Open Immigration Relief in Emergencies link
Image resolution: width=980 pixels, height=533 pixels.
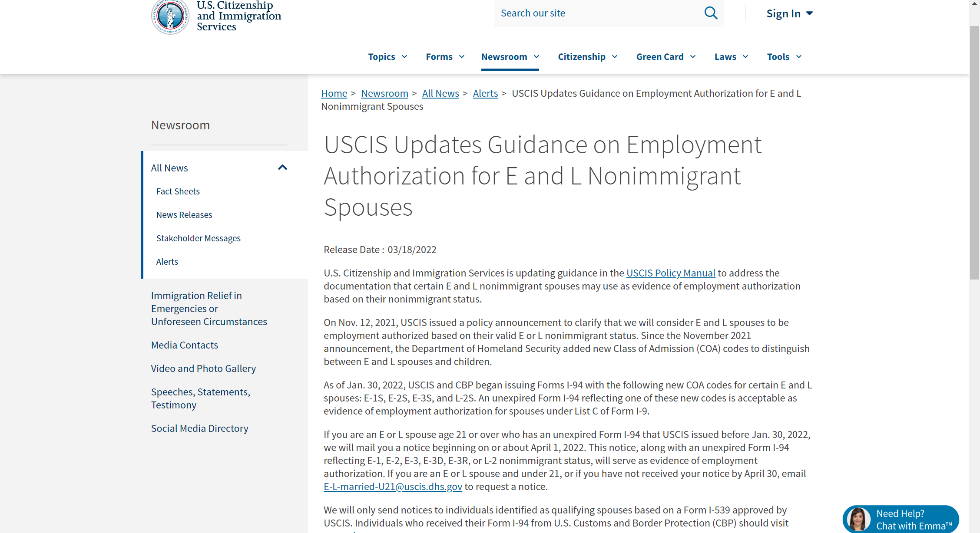[209, 309]
